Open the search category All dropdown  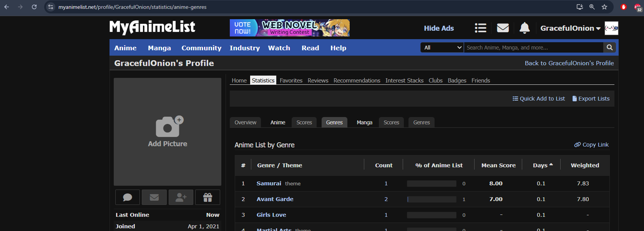point(442,48)
